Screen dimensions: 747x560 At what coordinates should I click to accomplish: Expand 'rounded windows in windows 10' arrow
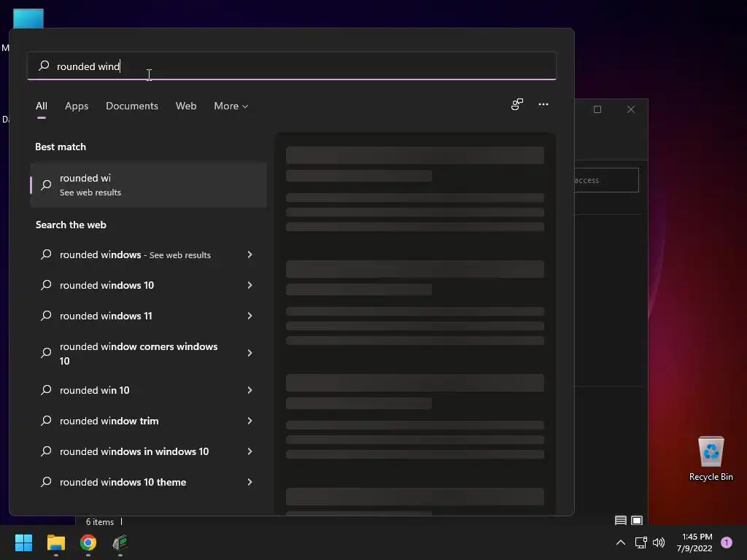[x=249, y=451]
